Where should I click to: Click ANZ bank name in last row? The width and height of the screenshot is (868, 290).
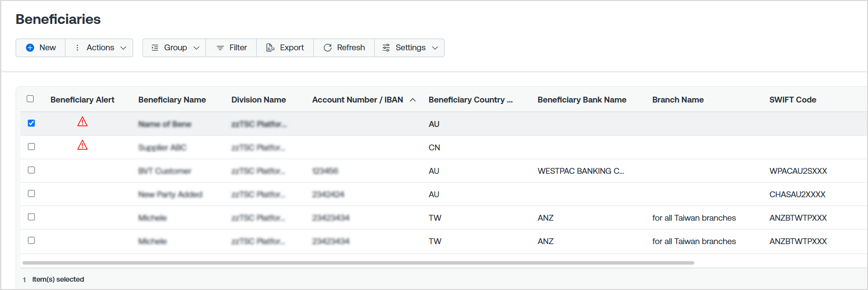pyautogui.click(x=545, y=241)
